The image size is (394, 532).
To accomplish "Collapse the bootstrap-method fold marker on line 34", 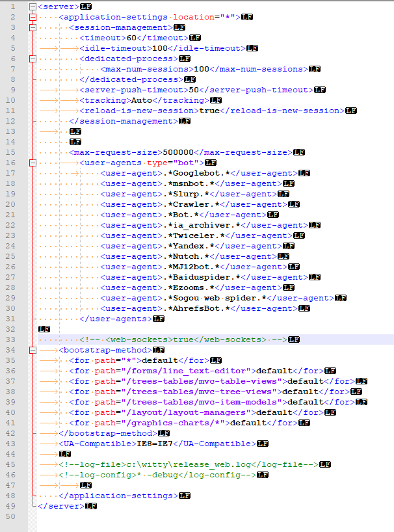I will coord(33,350).
